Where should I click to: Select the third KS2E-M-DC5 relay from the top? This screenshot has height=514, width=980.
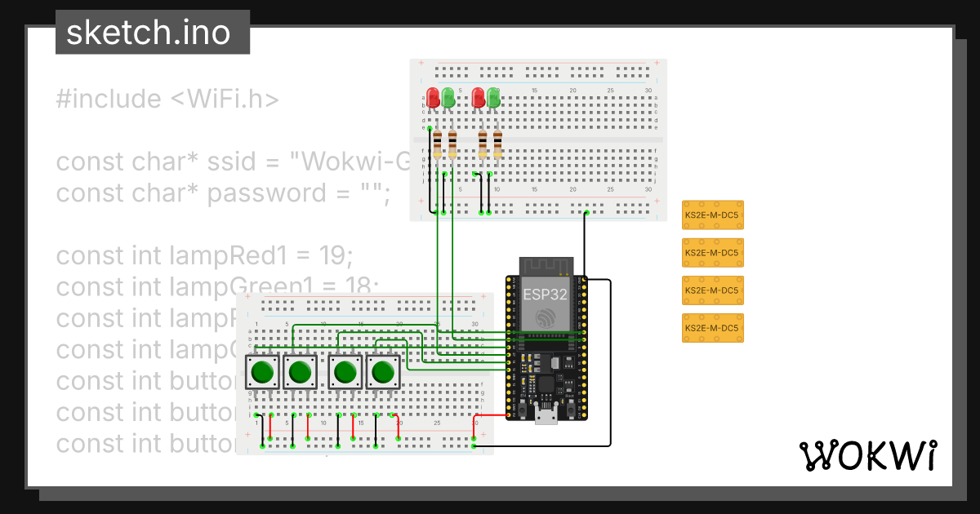pyautogui.click(x=713, y=290)
